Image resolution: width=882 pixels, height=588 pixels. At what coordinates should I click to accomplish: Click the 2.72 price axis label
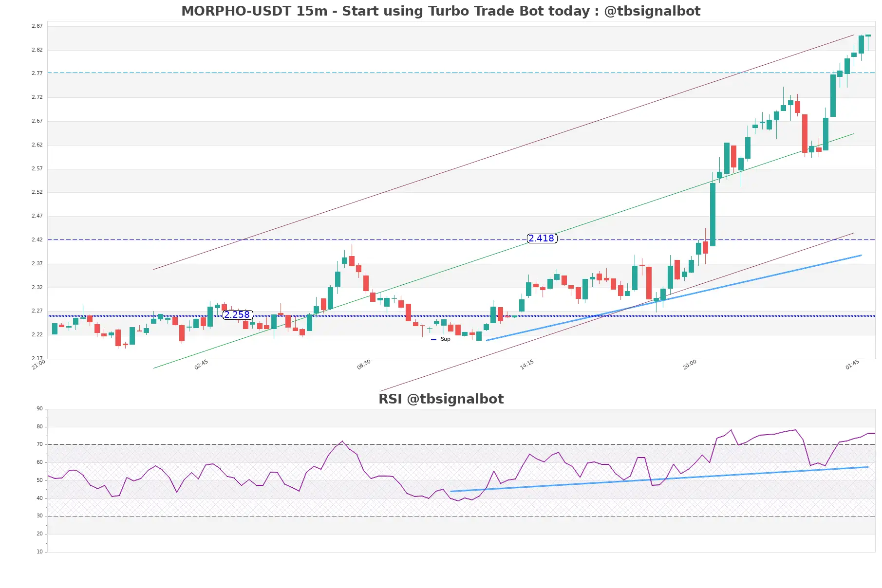click(37, 97)
